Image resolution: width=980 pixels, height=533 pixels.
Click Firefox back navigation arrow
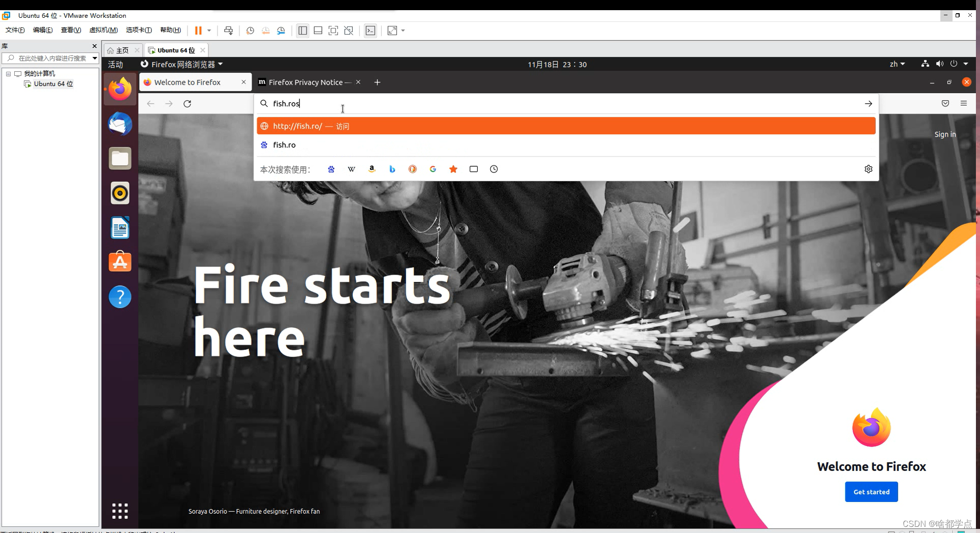pos(150,103)
